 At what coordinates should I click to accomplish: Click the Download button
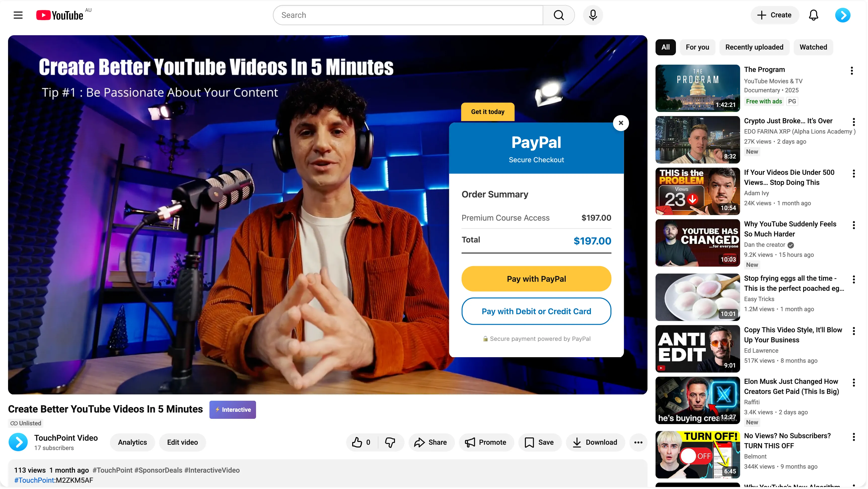595,442
